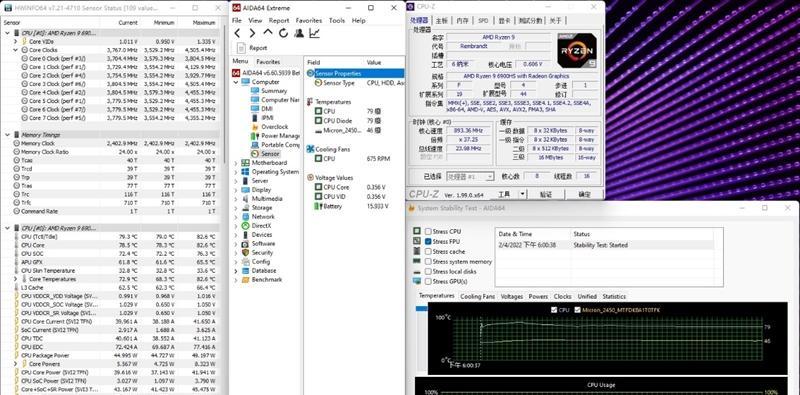Click the Ryzen logo in CPU-Z
Viewport: 800px width, 395px height.
point(577,51)
